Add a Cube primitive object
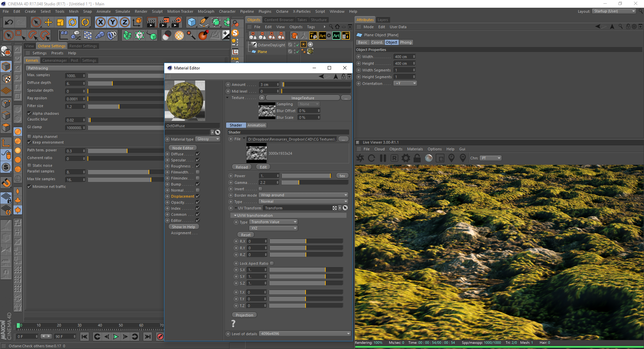Viewport: 644px width, 349px height. tap(192, 22)
